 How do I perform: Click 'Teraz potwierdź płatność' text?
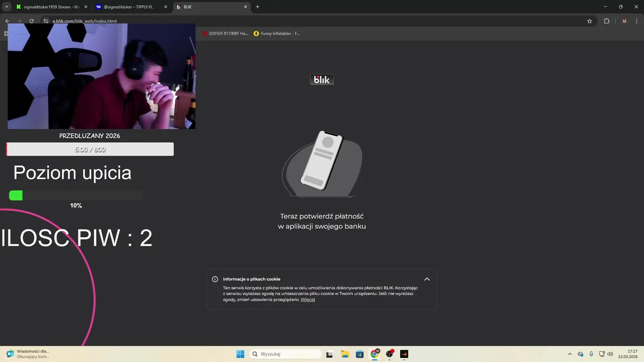pos(322,216)
